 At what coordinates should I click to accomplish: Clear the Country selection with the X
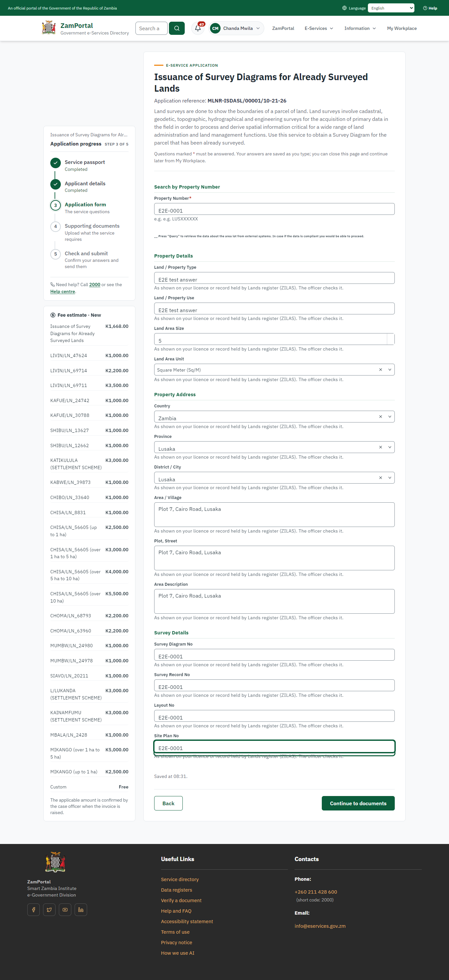381,416
